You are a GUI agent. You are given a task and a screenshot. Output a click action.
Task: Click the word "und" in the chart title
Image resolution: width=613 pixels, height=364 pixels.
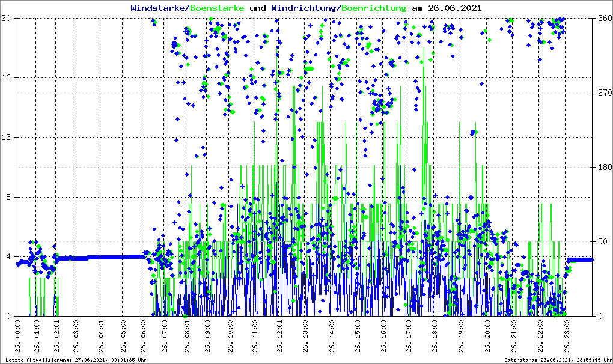point(258,8)
